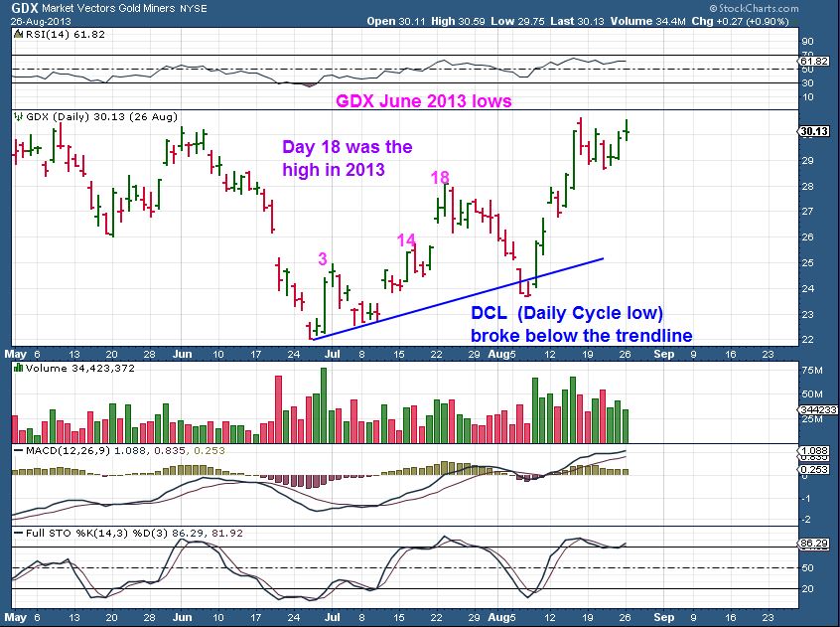The height and width of the screenshot is (627, 840).
Task: Click the Open 30.11 value
Action: click(x=396, y=22)
